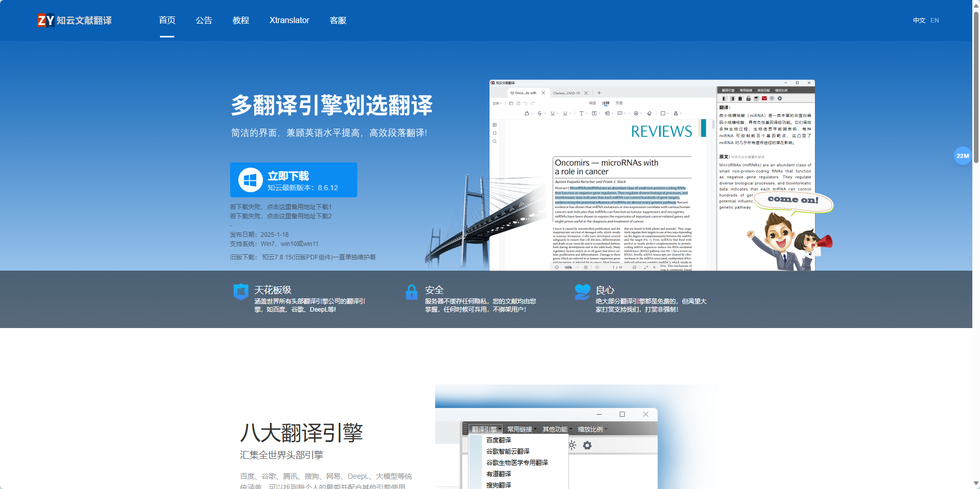Switch site language to EN
Viewport: 980px width, 489px height.
(x=935, y=21)
